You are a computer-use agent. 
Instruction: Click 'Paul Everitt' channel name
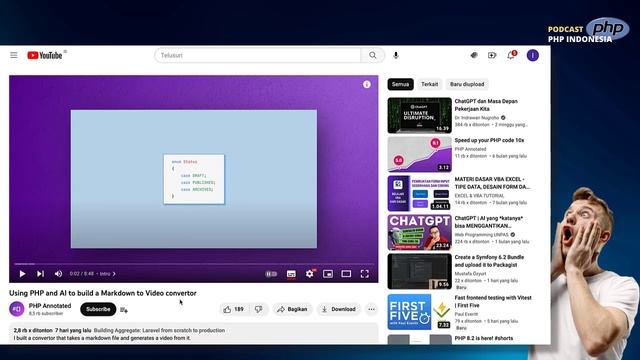pos(466,314)
